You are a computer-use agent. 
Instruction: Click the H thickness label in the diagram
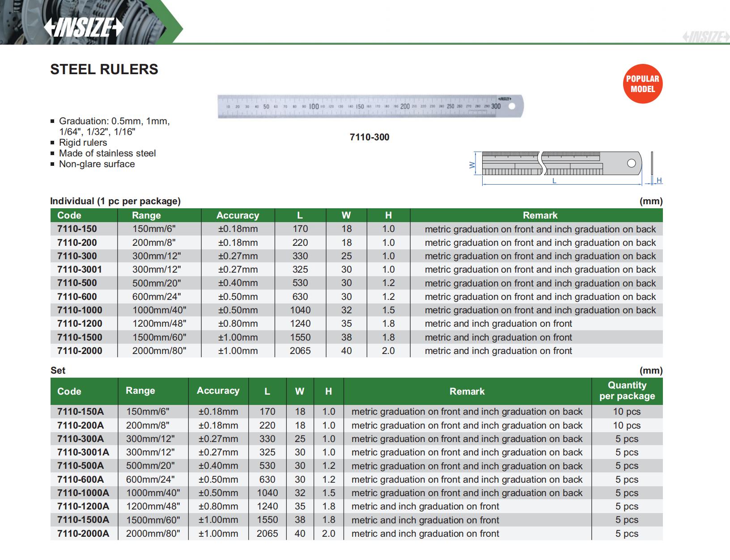pyautogui.click(x=659, y=181)
